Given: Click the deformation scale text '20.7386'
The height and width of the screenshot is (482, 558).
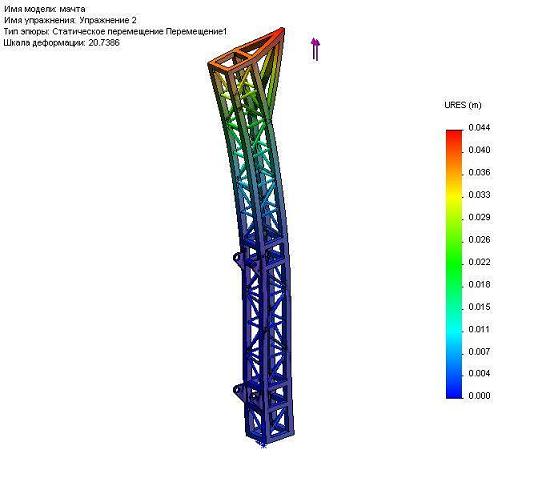Looking at the screenshot, I should 104,43.
